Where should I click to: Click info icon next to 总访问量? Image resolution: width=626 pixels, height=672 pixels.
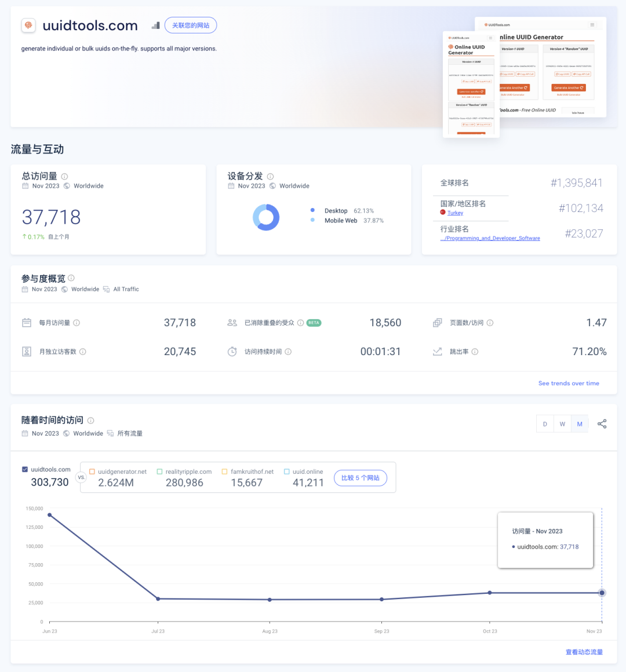click(x=64, y=177)
